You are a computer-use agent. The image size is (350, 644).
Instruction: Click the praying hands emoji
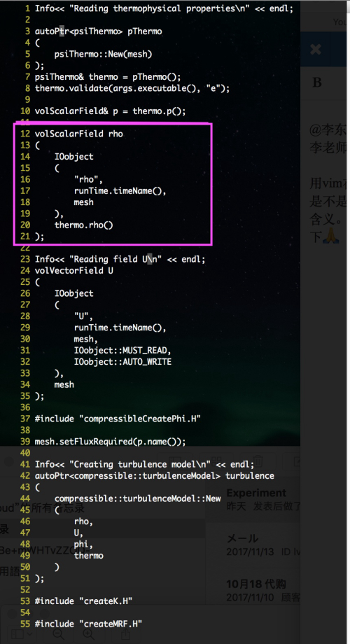pyautogui.click(x=330, y=236)
